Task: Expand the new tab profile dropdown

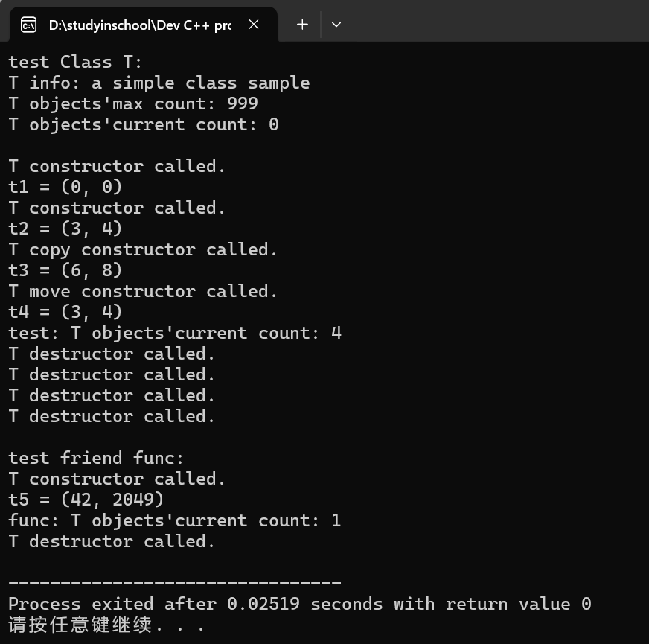Action: pos(336,25)
